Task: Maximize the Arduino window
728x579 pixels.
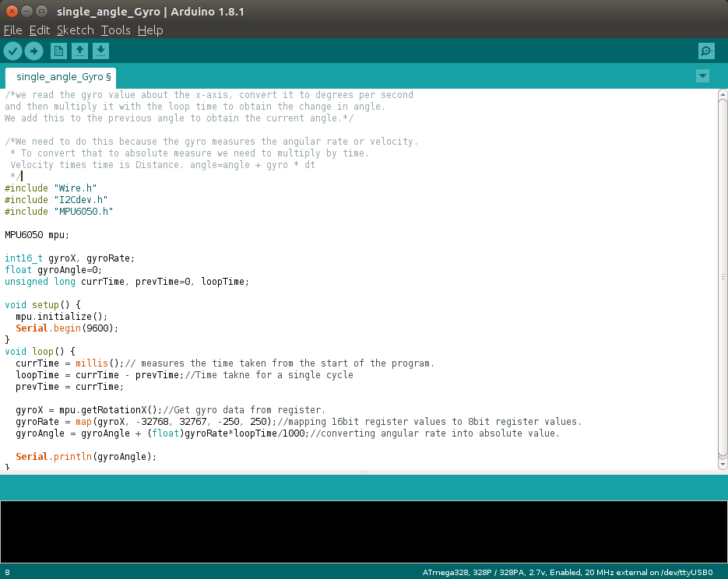Action: 42,11
